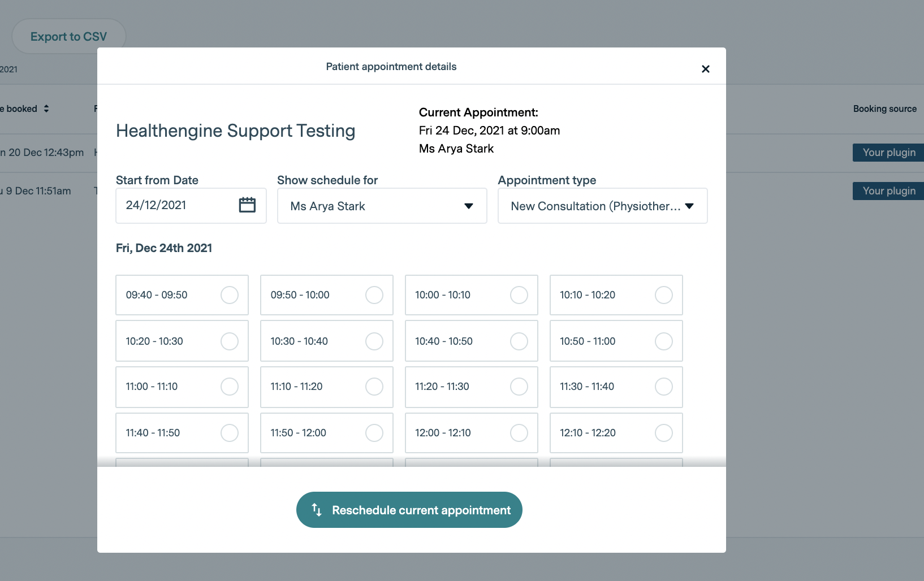Viewport: 924px width, 581px height.
Task: Open the Appointment type dropdown
Action: 602,206
